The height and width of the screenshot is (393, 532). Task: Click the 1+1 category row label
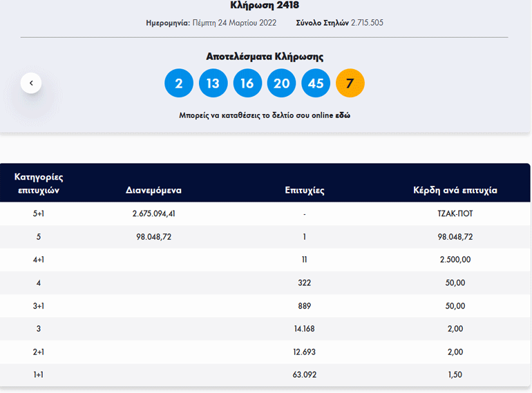click(x=38, y=375)
